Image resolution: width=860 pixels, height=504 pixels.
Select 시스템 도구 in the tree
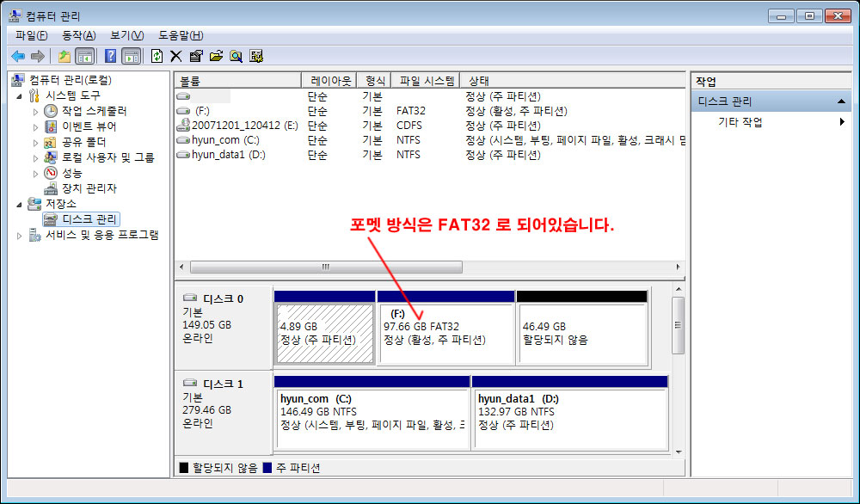tap(72, 95)
